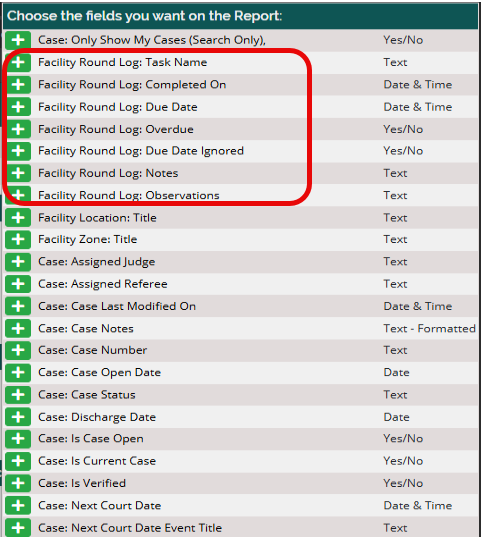Image resolution: width=481 pixels, height=537 pixels.
Task: Add the Facility Round Log: Completed On field
Action: click(x=18, y=85)
